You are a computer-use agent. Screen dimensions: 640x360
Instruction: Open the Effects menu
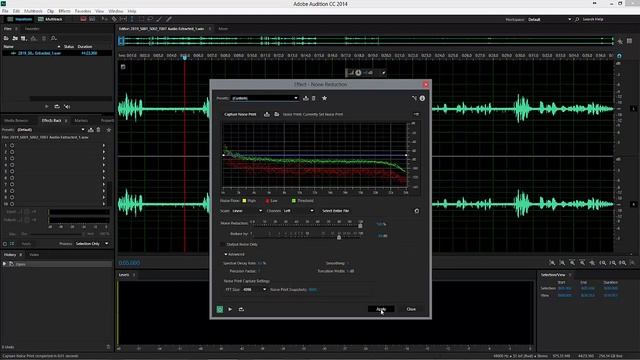[x=64, y=11]
